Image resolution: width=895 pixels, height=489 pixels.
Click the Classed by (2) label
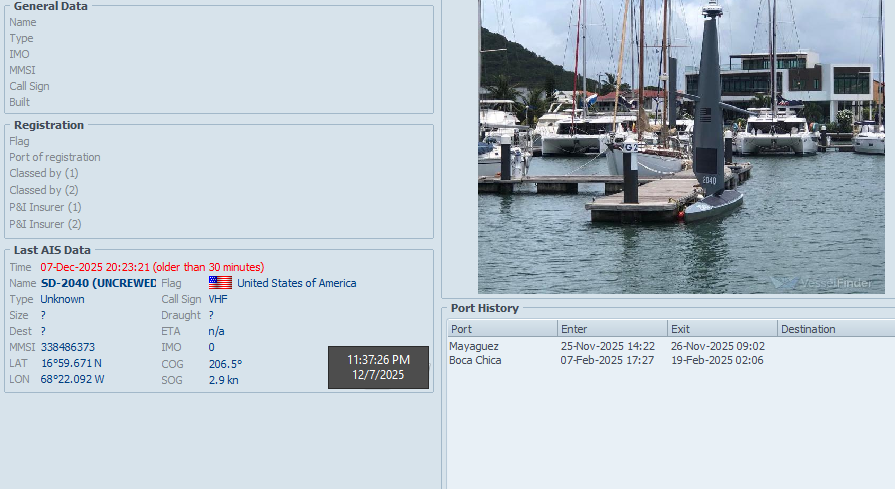coord(44,190)
